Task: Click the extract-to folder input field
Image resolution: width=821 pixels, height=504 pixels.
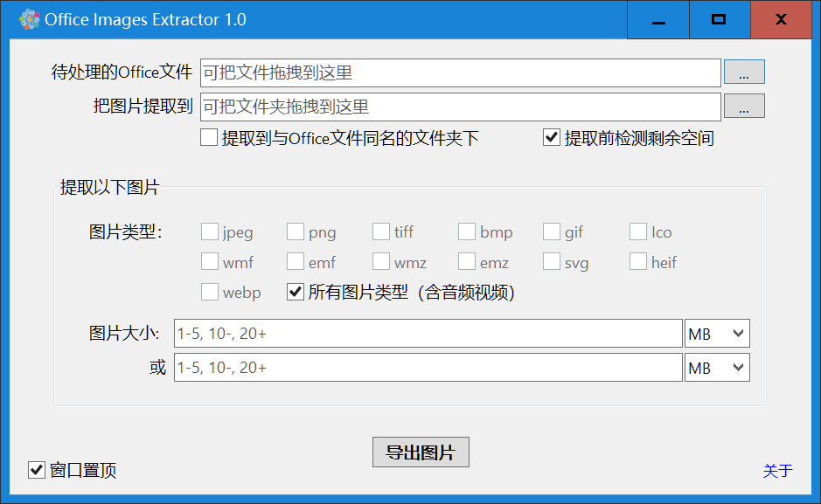Action: pyautogui.click(x=460, y=107)
